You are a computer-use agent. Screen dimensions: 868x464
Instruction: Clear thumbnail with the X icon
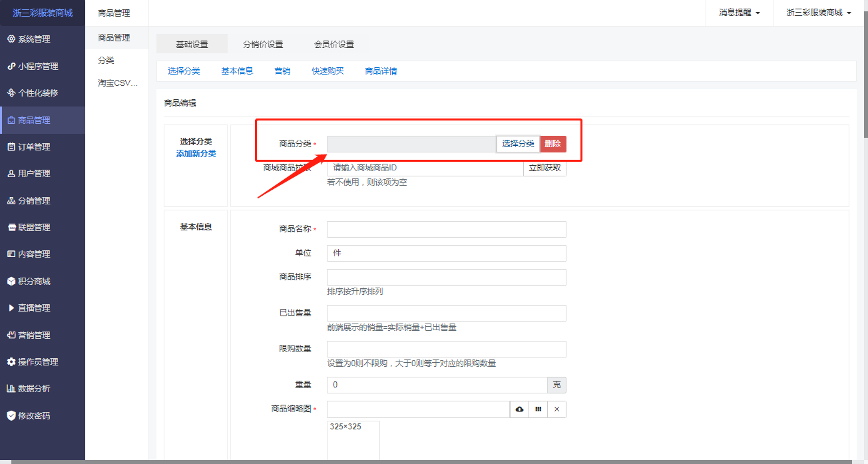[x=556, y=409]
